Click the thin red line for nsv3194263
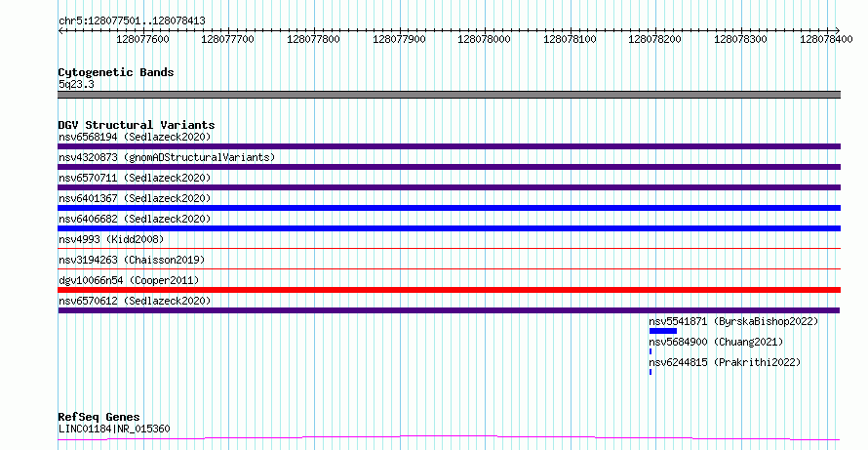The width and height of the screenshot is (868, 450). 449,269
